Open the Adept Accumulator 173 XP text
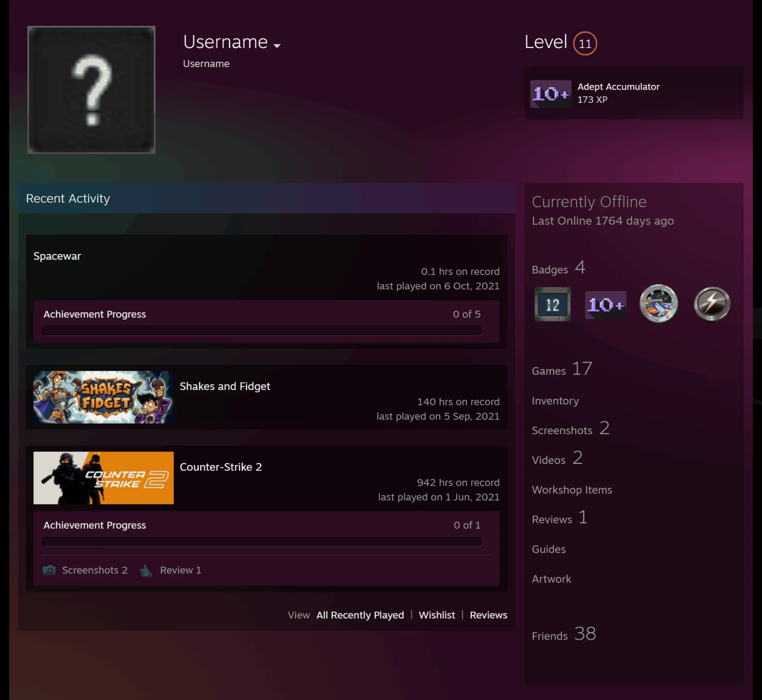Image resolution: width=762 pixels, height=700 pixels. (x=618, y=93)
